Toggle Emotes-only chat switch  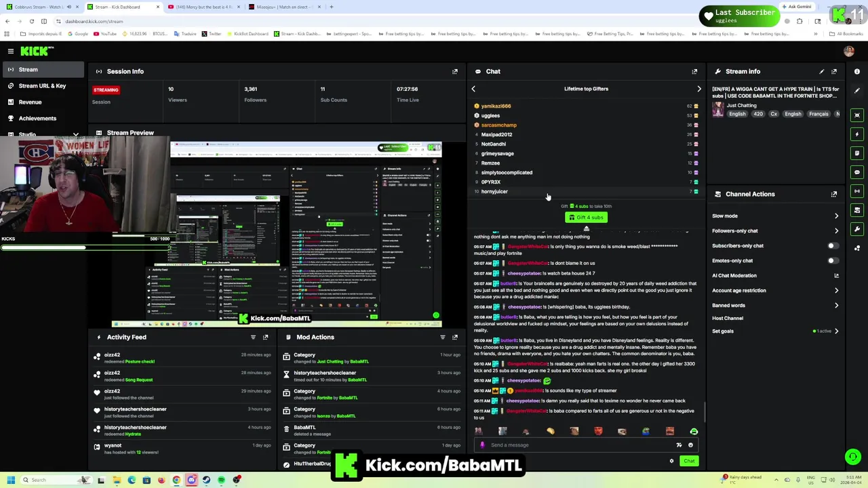click(x=833, y=261)
